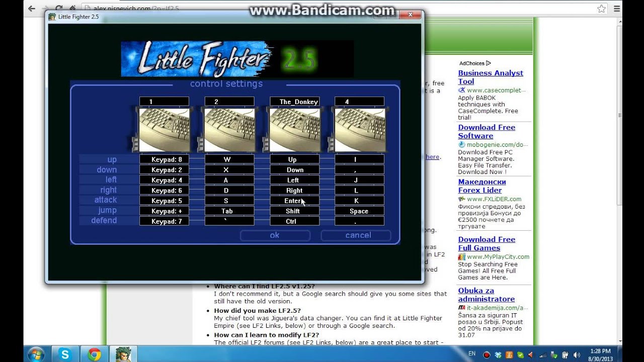The height and width of the screenshot is (362, 644).
Task: Open the AdChoices icon
Action: (489, 63)
